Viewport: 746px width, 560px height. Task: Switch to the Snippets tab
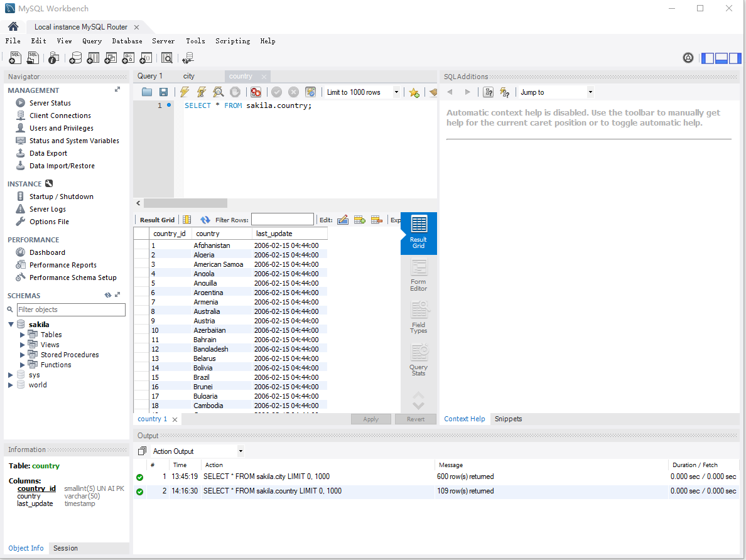coord(508,419)
